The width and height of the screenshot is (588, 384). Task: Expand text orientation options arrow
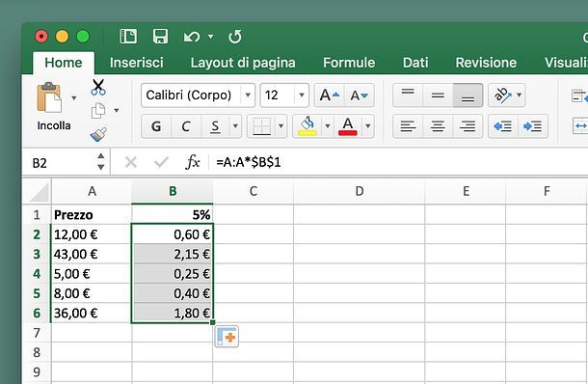click(x=520, y=95)
